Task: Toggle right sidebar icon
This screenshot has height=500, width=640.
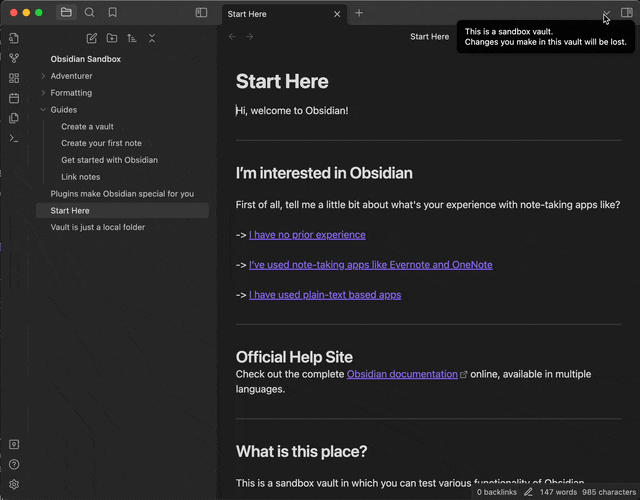Action: click(627, 13)
